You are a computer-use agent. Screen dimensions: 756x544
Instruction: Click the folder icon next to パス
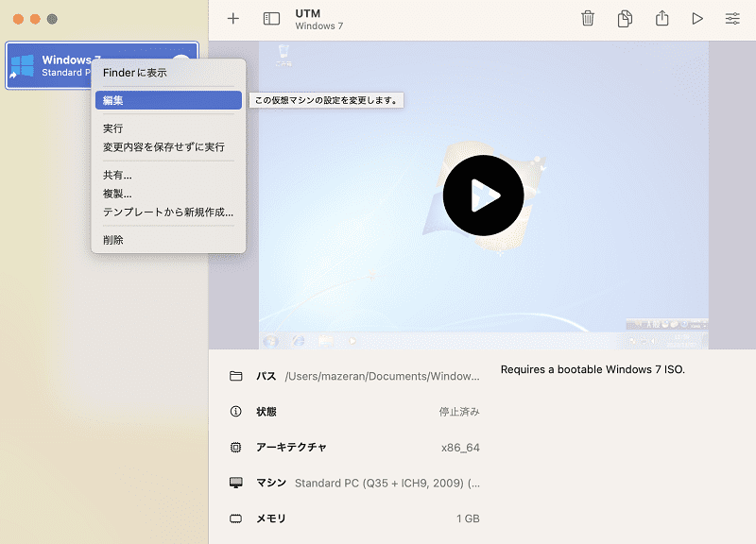(x=235, y=376)
